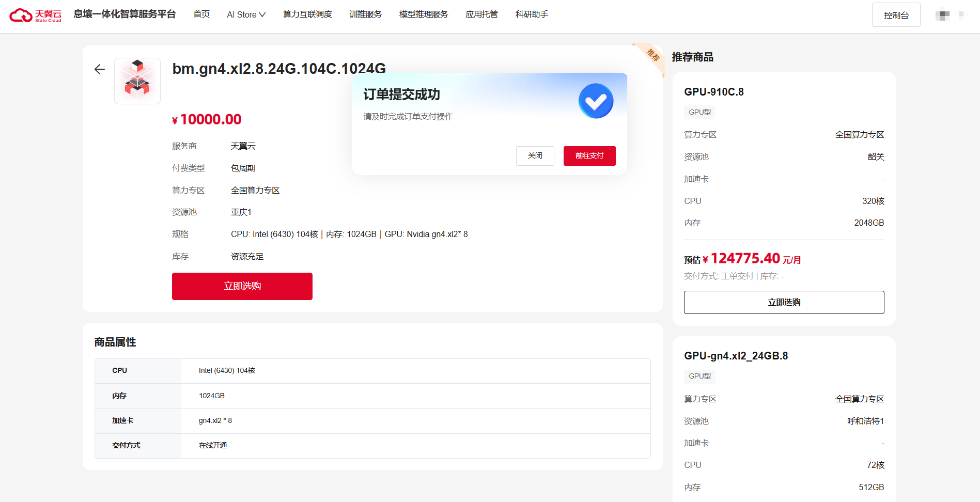The width and height of the screenshot is (980, 502).
Task: Click the GPU型 tag on GPU-910C.8
Action: (x=700, y=112)
